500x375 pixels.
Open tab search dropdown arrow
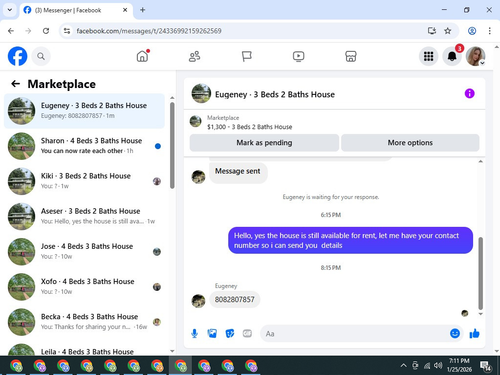tap(10, 10)
